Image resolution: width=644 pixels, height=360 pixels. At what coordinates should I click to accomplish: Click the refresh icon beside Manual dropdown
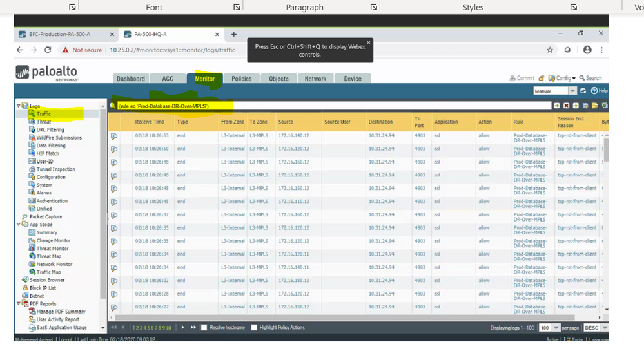[583, 91]
